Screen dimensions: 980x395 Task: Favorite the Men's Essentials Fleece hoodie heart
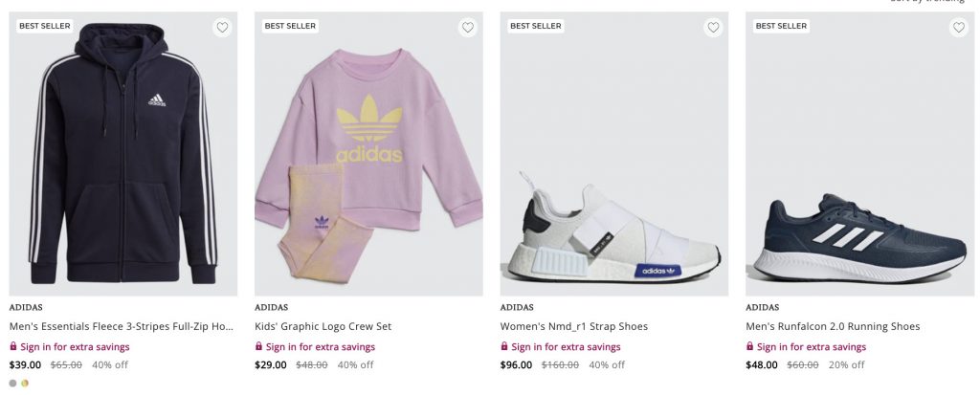pos(222,28)
